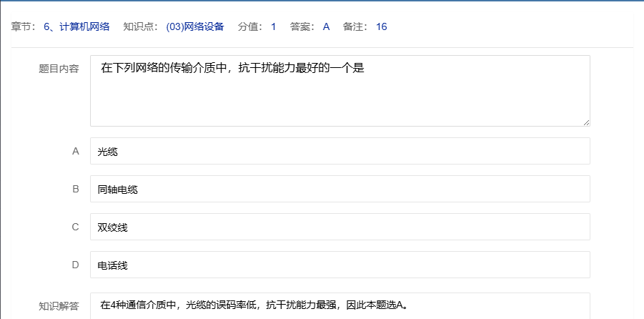Image resolution: width=644 pixels, height=319 pixels.
Task: Click option B field containing 同轴电缆
Action: pos(340,189)
